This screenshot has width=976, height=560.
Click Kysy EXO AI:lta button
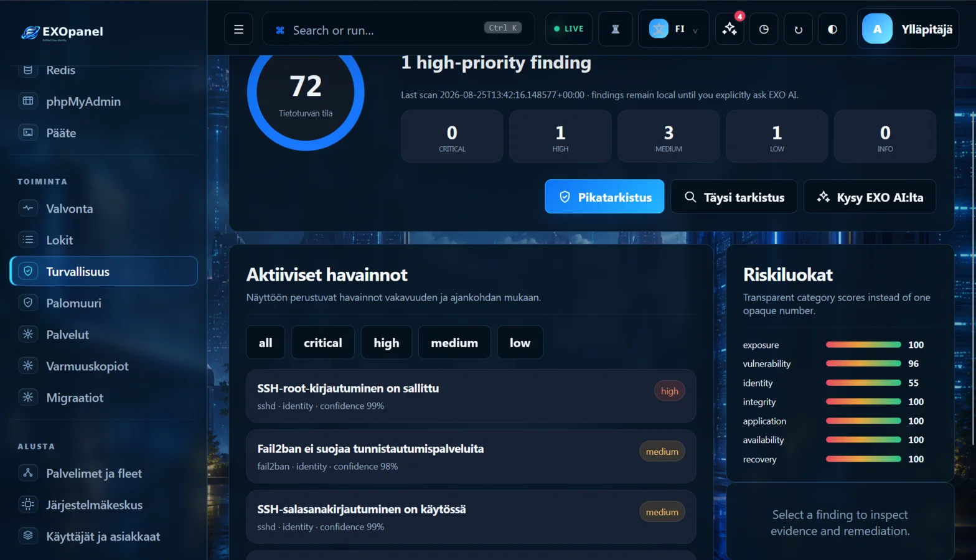coord(870,197)
